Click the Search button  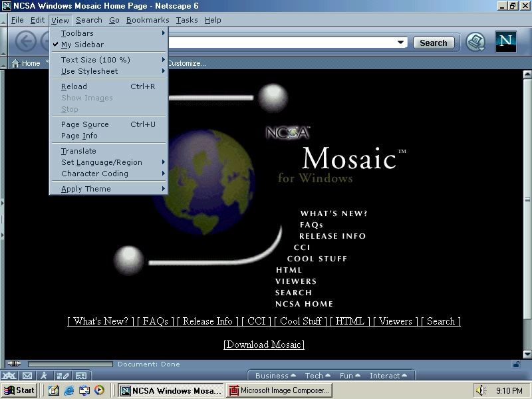pyautogui.click(x=434, y=43)
